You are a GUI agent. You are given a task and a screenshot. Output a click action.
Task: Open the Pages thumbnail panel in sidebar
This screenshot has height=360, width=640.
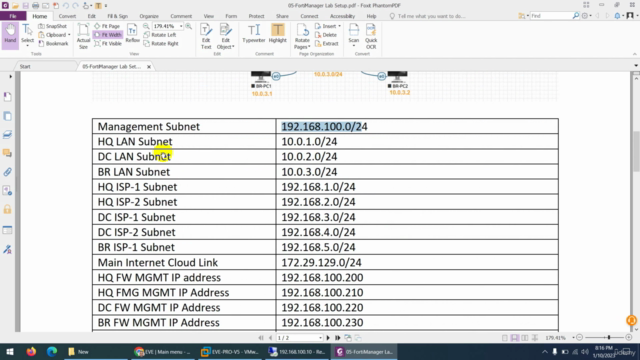click(x=7, y=116)
